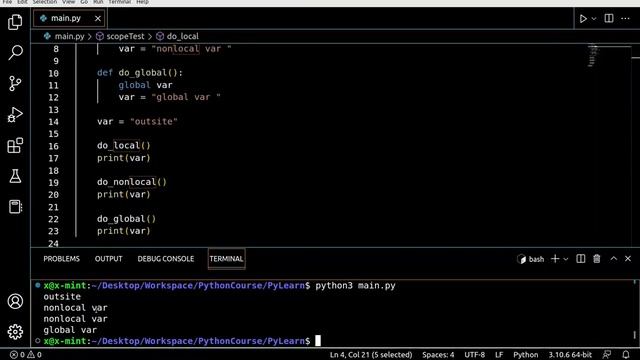This screenshot has height=360, width=640.
Task: Click Ln 4, Col 21 status entry
Action: 371,355
